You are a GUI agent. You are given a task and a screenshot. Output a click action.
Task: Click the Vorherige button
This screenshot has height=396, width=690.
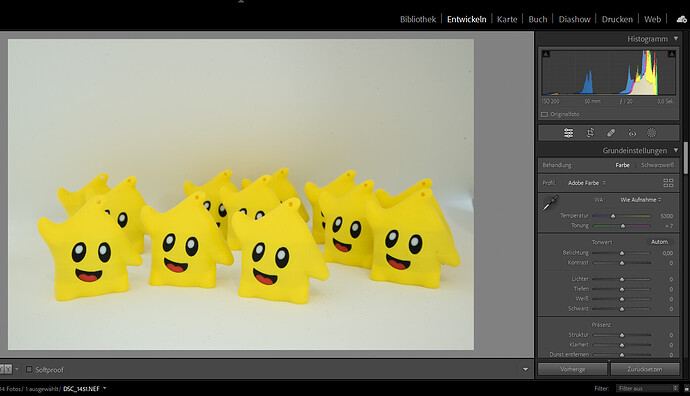coord(573,369)
